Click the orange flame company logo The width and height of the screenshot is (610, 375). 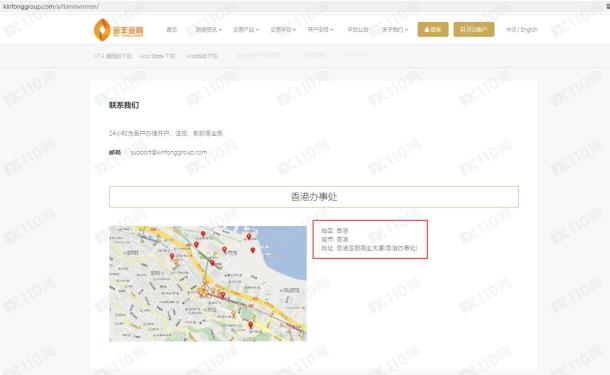pos(119,30)
